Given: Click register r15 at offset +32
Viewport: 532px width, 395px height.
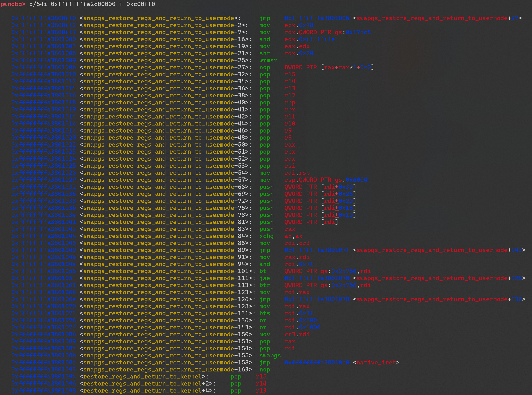Looking at the screenshot, I should point(290,74).
